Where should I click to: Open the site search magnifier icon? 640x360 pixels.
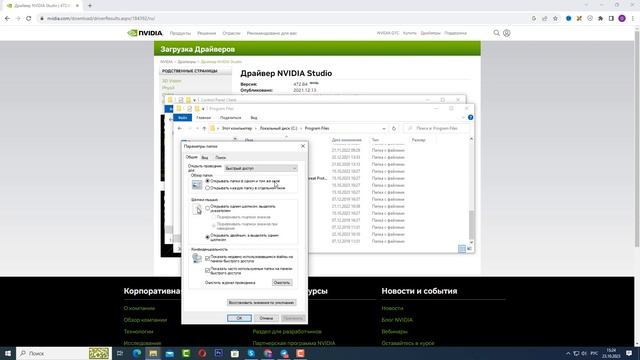496,33
